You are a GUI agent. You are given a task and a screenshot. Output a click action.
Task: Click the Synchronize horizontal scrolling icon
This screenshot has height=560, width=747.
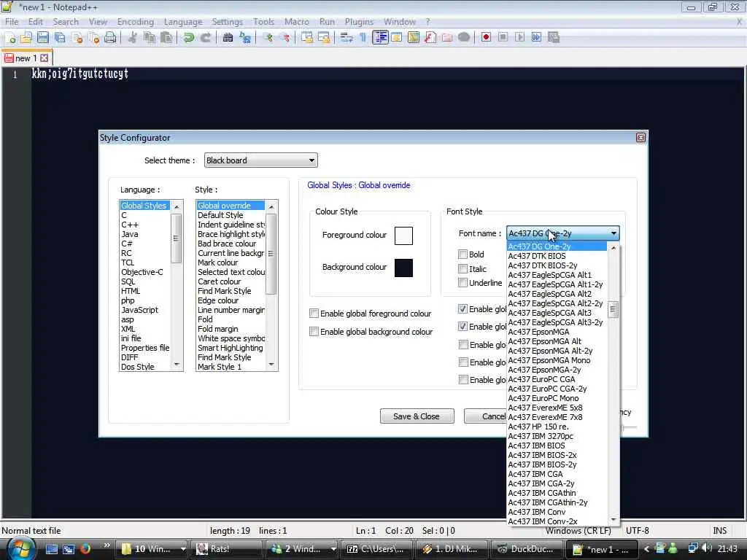(x=324, y=38)
